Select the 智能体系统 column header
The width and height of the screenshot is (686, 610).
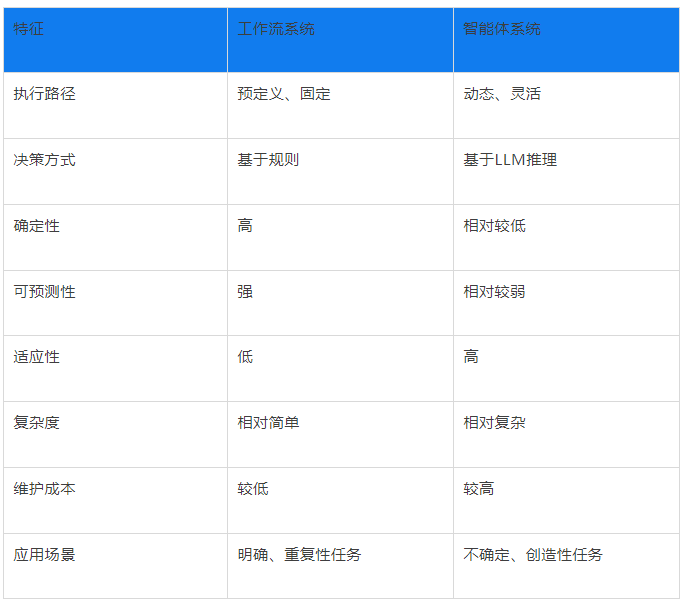point(567,40)
